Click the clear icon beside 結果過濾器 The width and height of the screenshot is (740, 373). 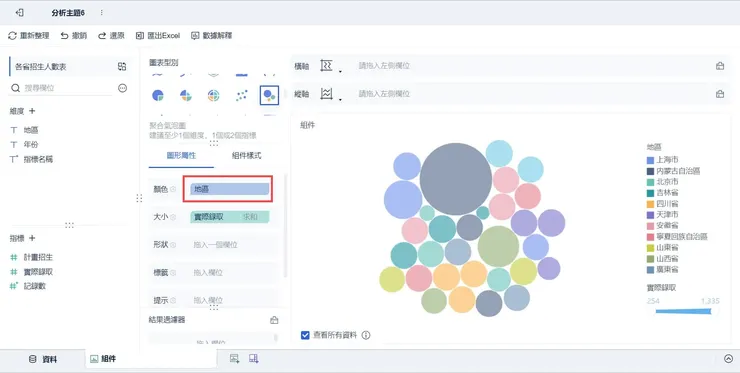[274, 320]
